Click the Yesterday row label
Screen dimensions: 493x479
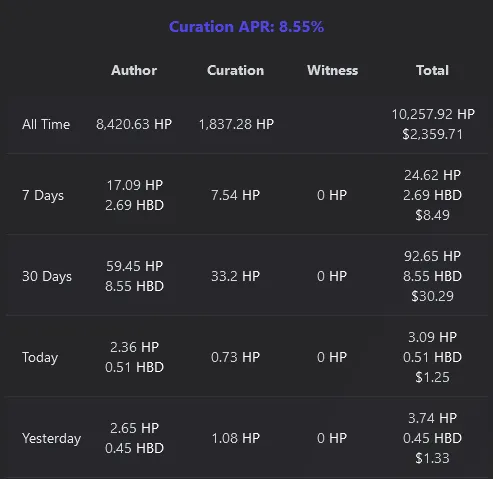[51, 438]
